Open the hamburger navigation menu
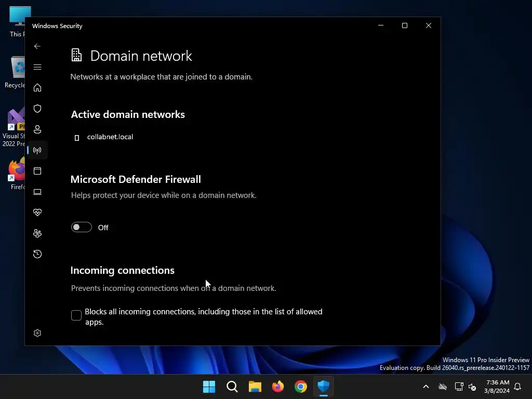 pos(37,67)
